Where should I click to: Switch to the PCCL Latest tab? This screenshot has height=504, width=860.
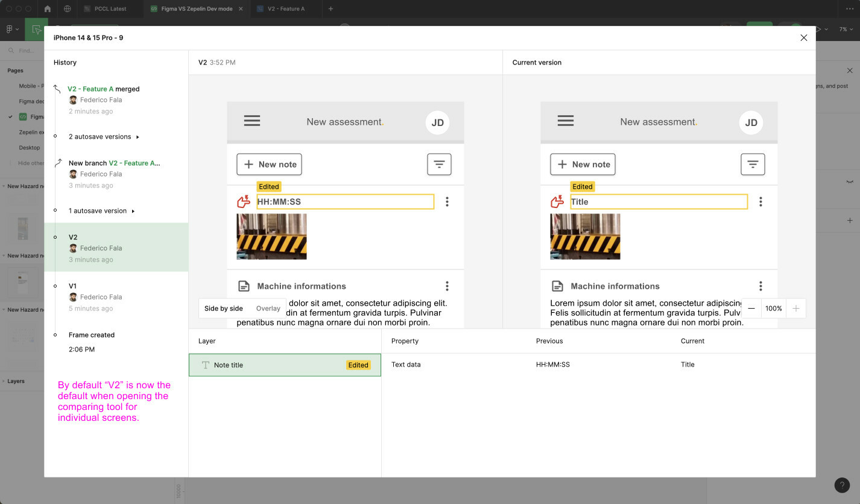click(x=110, y=9)
